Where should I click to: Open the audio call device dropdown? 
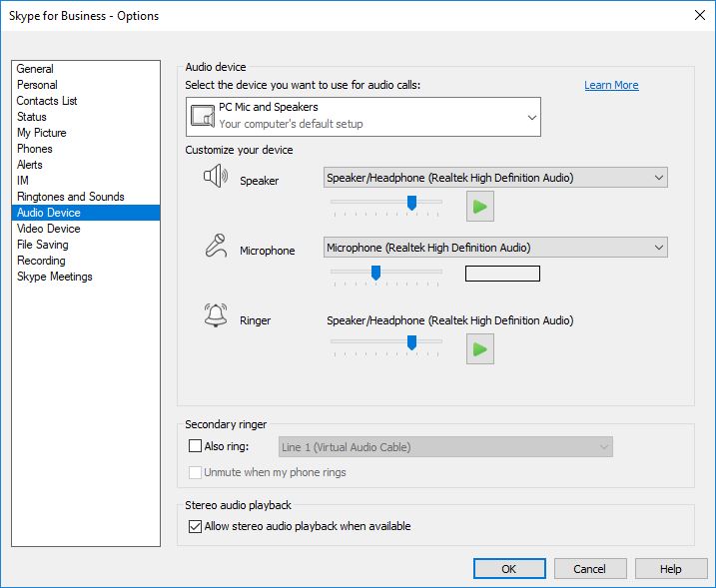pyautogui.click(x=363, y=117)
